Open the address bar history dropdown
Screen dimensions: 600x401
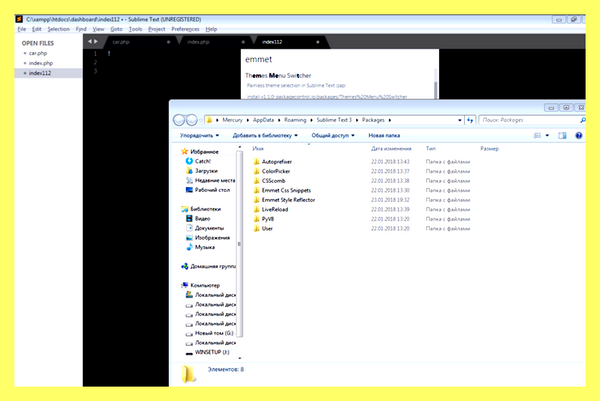coord(460,120)
